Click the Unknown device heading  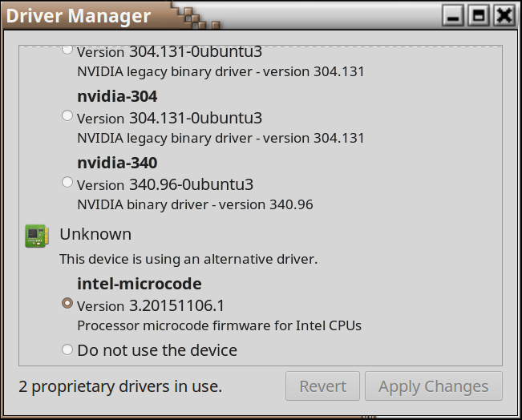[x=95, y=234]
